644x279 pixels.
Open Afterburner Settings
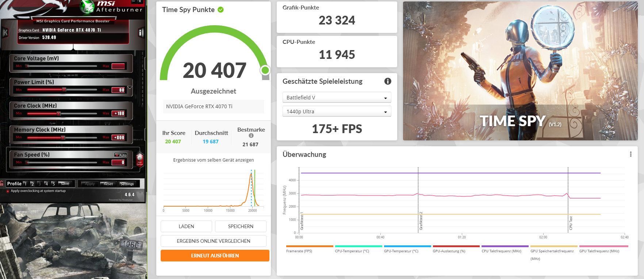pyautogui.click(x=127, y=184)
